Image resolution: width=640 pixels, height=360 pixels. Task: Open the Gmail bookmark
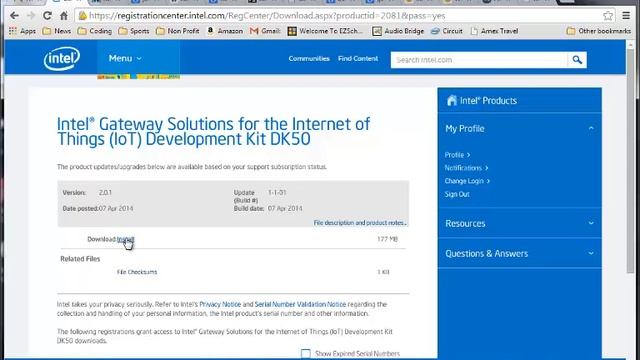click(265, 31)
